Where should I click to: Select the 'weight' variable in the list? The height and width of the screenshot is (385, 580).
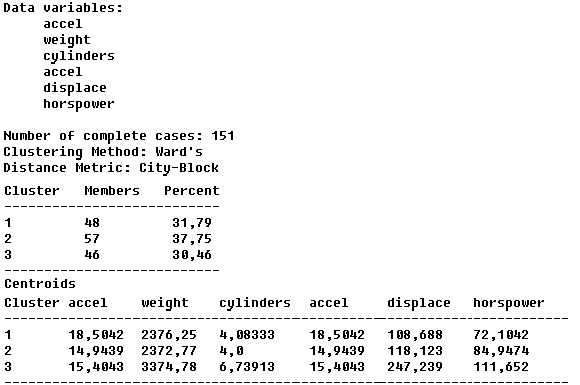67,40
